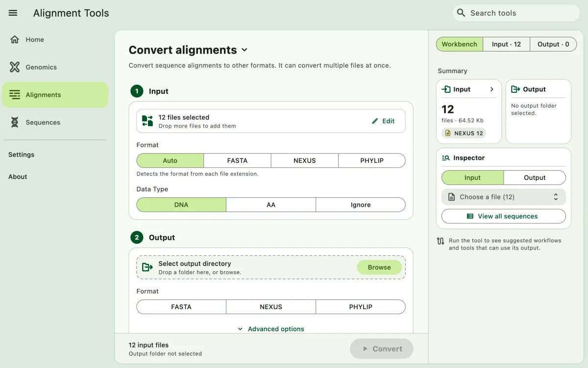This screenshot has width=588, height=368.
Task: Open the Workbench tab
Action: [x=459, y=44]
